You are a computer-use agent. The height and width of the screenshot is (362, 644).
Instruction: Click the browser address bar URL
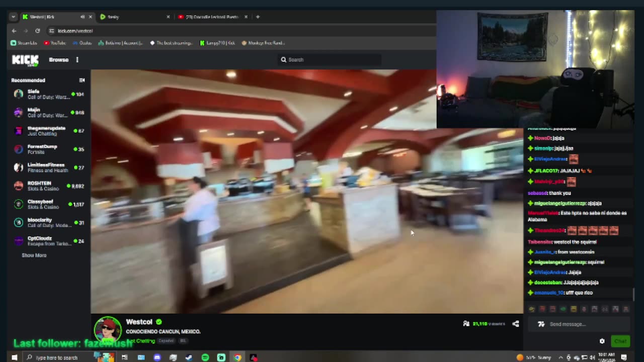[x=75, y=31]
